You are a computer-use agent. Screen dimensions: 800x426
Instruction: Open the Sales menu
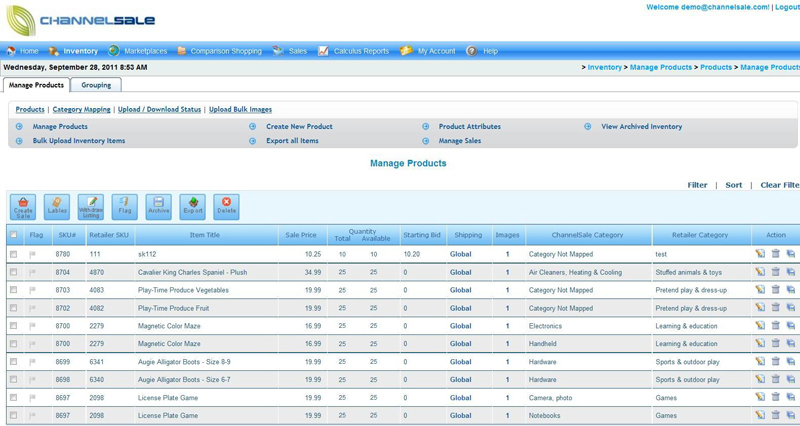(297, 51)
